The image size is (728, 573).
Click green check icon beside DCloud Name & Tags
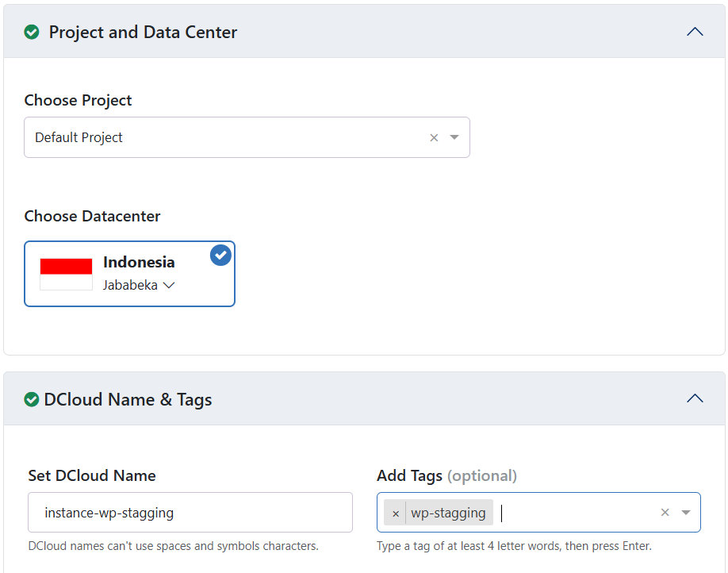[x=32, y=399]
